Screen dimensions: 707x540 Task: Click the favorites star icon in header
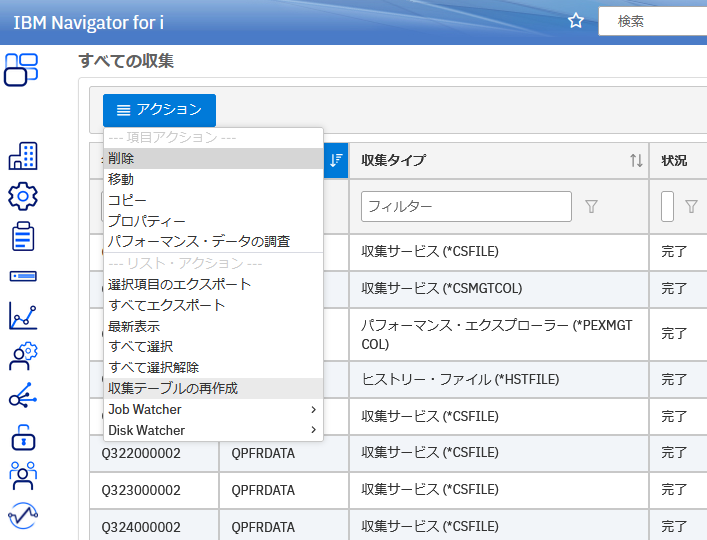click(x=576, y=21)
